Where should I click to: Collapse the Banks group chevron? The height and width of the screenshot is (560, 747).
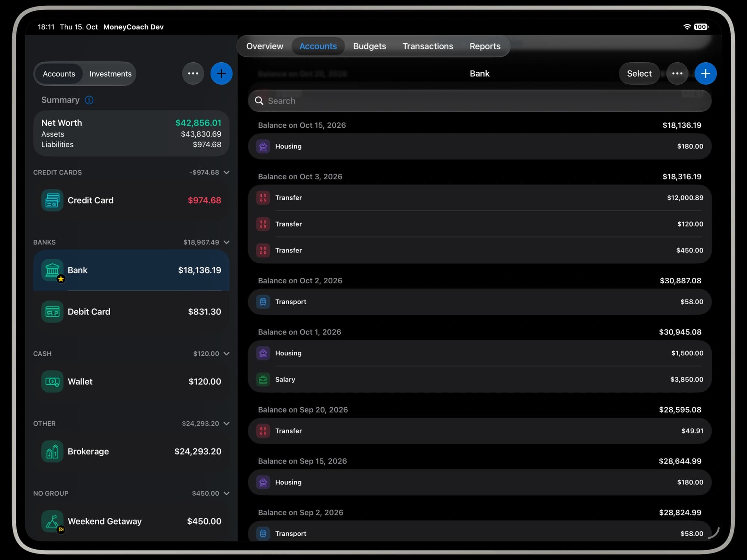[226, 242]
